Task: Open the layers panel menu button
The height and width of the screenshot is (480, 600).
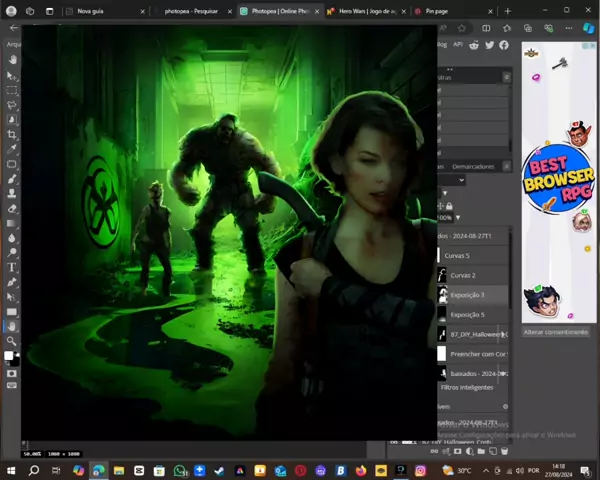Action: (x=507, y=166)
